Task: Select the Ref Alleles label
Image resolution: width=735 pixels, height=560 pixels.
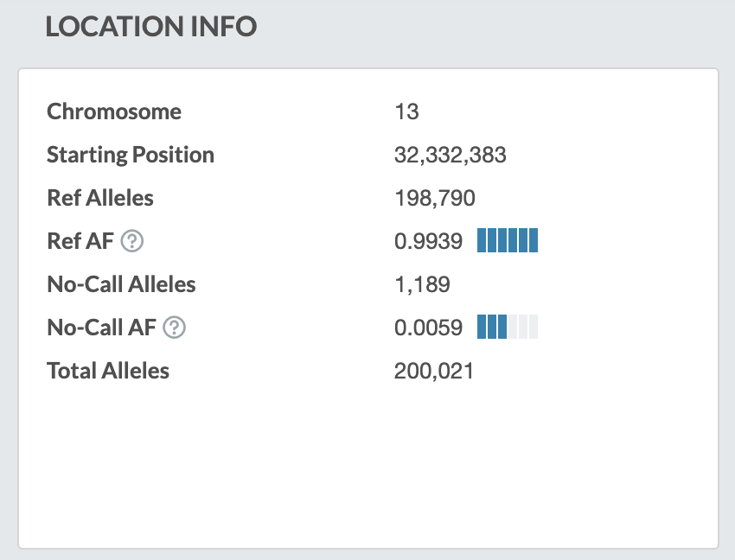Action: (100, 198)
